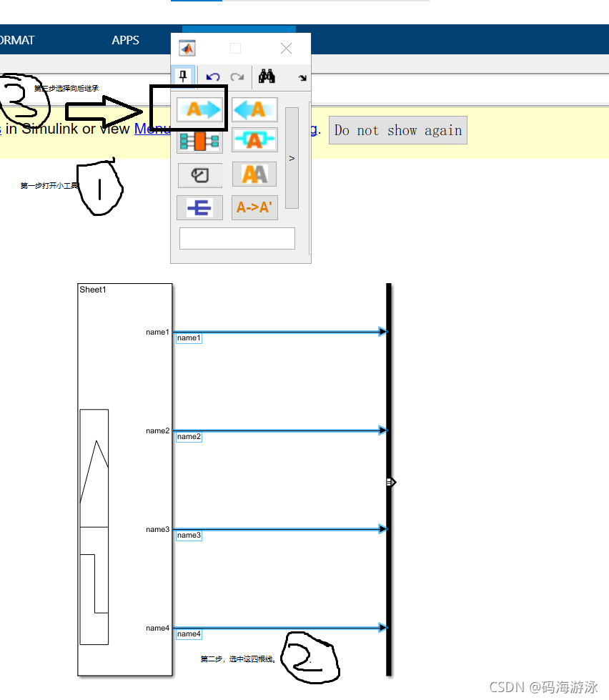The image size is (609, 700).
Task: Click the cyan signal label A icon
Action: (254, 139)
